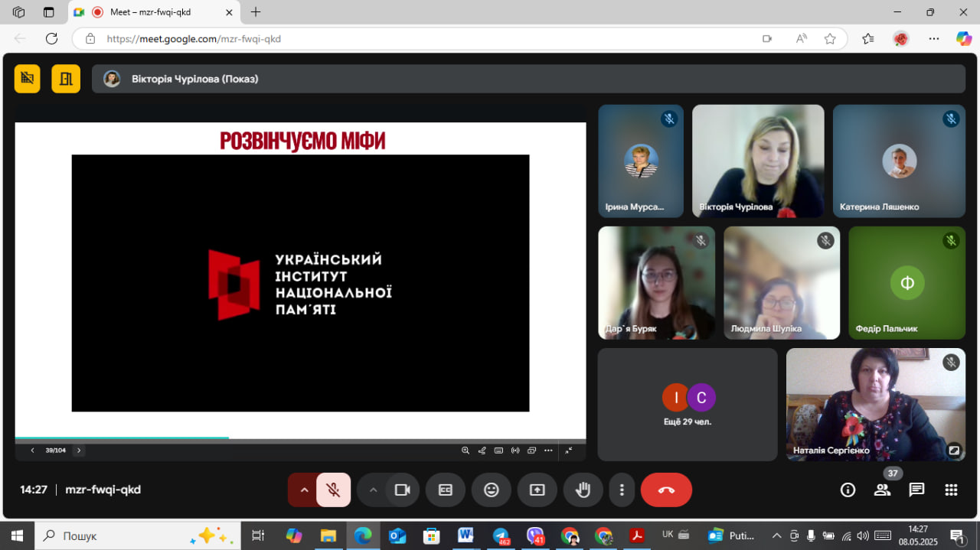Leave the call with the red hang-up button
This screenshot has height=550, width=980.
[666, 490]
